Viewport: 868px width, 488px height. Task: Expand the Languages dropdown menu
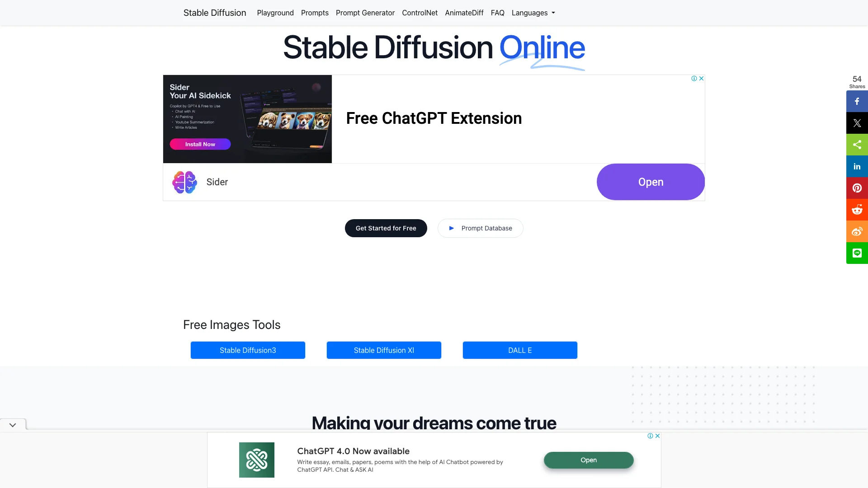(x=533, y=13)
